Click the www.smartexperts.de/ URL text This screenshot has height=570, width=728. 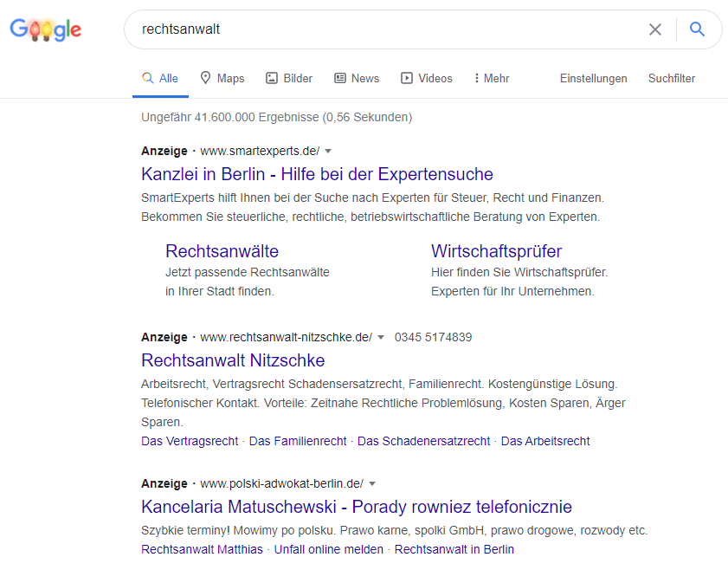[x=260, y=151]
